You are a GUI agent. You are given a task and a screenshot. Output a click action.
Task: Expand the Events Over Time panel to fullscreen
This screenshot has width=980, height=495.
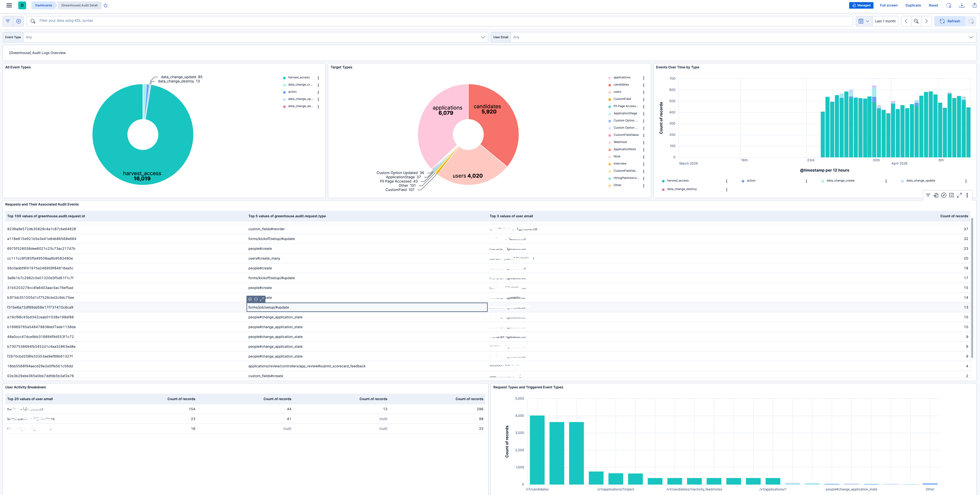pos(959,195)
